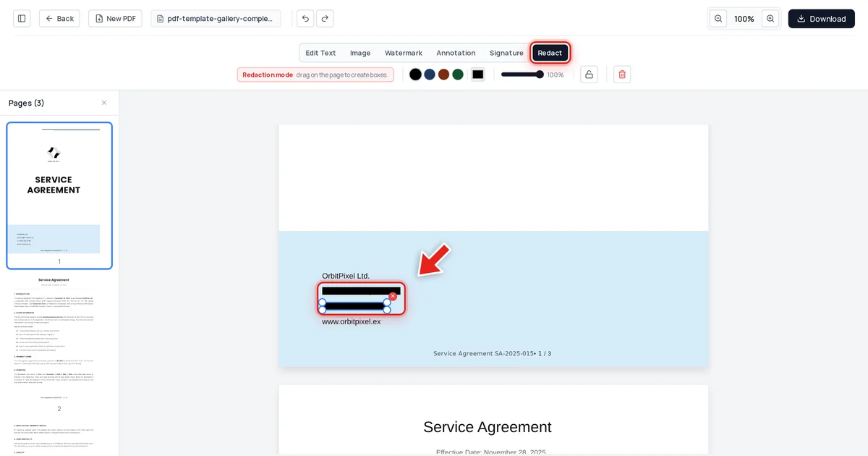This screenshot has width=868, height=456.
Task: Select the Redact tab
Action: point(550,53)
